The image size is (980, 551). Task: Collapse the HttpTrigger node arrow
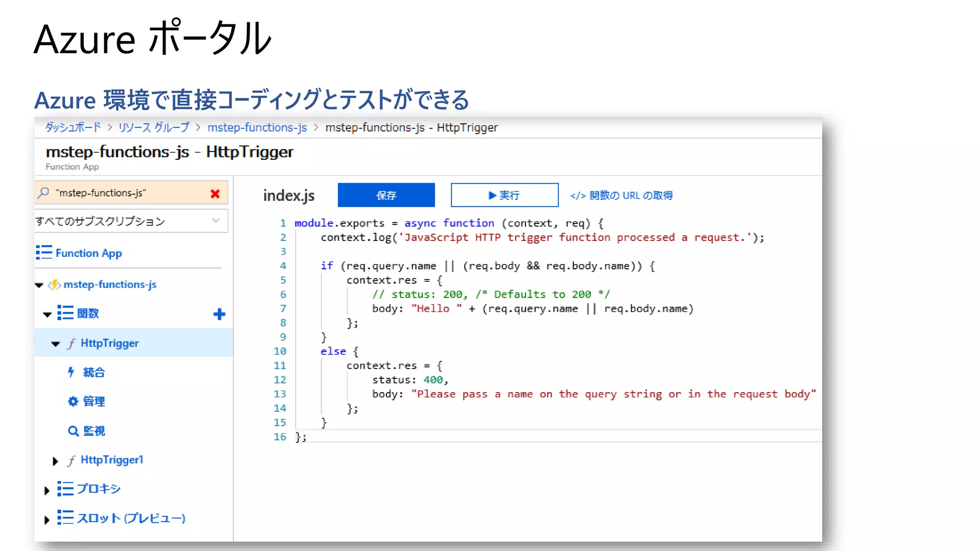click(x=56, y=344)
